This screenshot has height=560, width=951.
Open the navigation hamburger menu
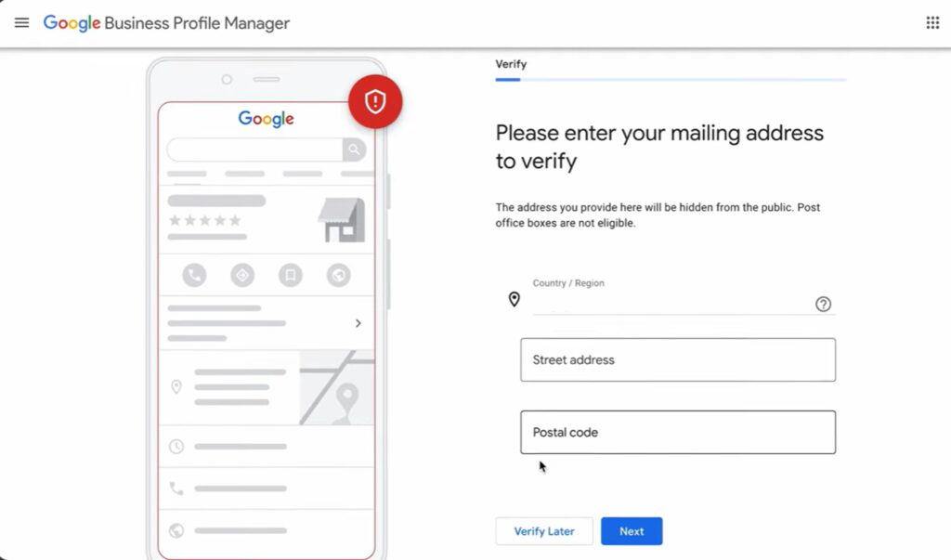21,22
